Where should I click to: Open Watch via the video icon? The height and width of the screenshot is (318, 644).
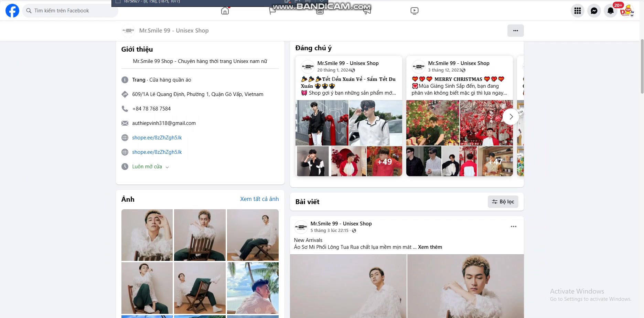tap(414, 10)
